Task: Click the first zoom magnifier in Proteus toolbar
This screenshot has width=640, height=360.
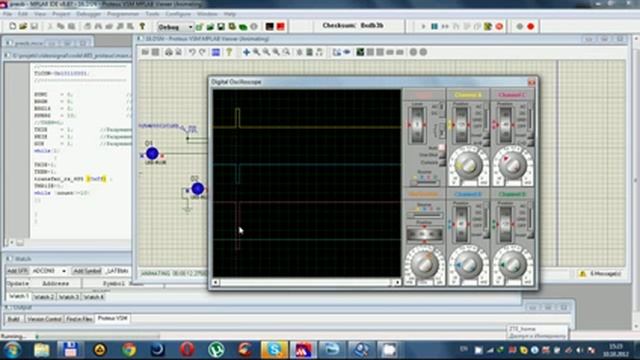Action: coord(257,52)
